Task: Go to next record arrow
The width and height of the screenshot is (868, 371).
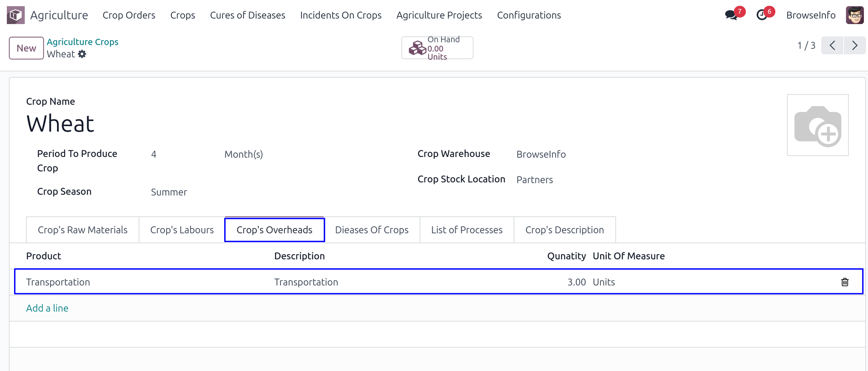Action: tap(854, 46)
